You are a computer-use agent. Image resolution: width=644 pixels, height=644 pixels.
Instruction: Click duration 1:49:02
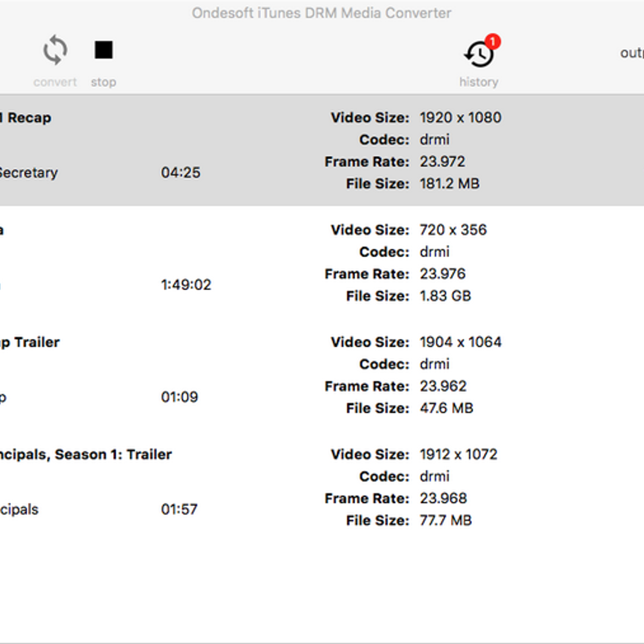[186, 285]
